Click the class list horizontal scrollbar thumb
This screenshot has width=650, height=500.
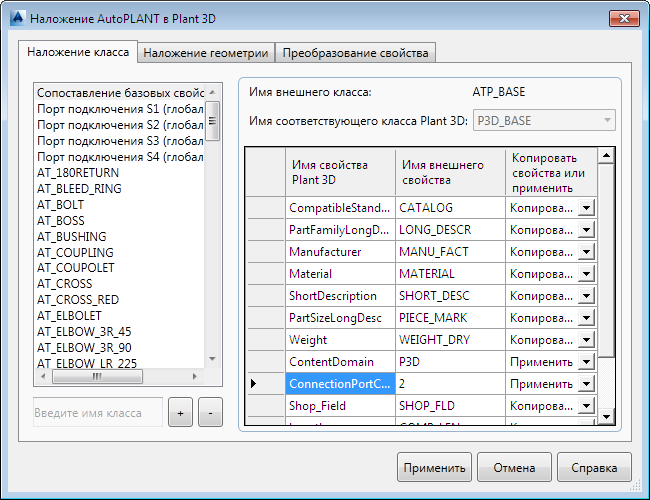pyautogui.click(x=97, y=376)
